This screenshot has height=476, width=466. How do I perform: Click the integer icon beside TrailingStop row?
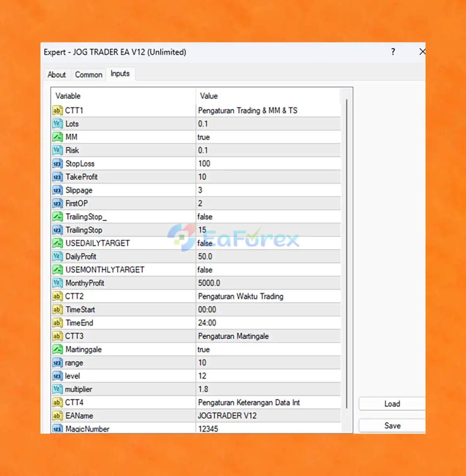57,230
